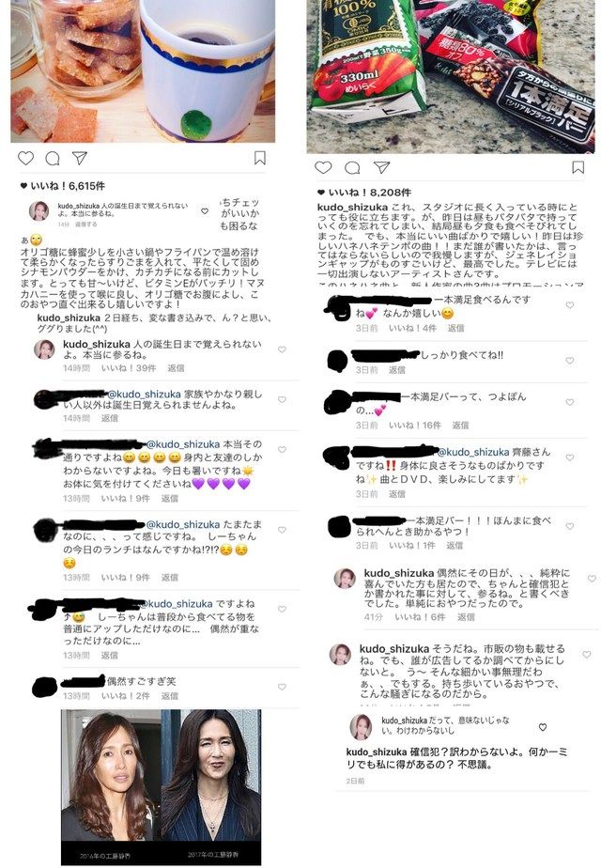The image size is (601, 868).
Task: Like the 偶然すごすぎ笑 comment
Action: (283, 687)
